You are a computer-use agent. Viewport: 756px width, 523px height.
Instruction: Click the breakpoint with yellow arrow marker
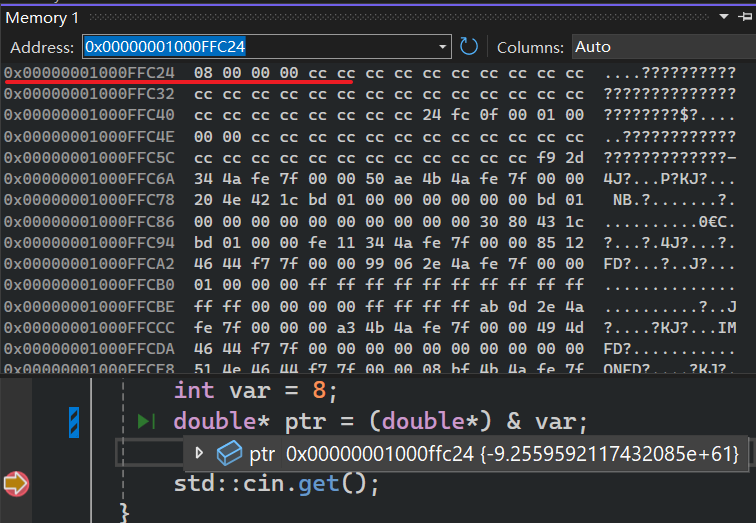[17, 485]
